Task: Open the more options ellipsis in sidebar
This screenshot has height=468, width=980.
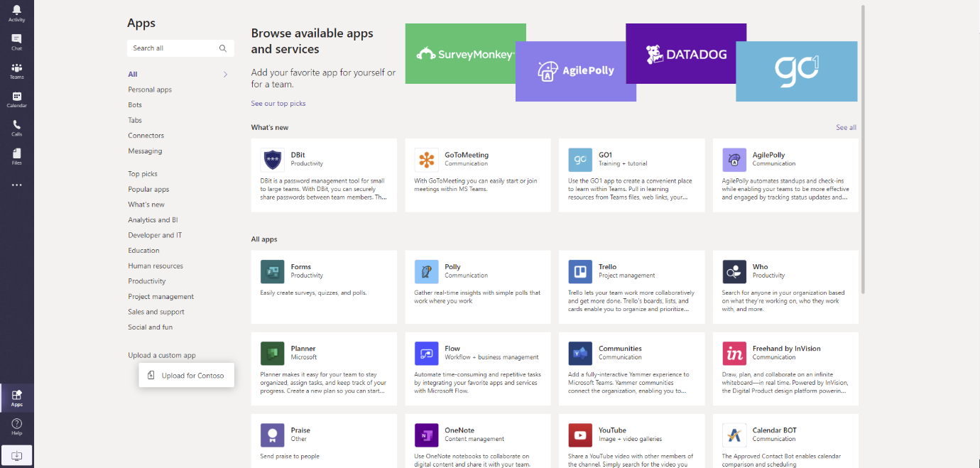Action: pyautogui.click(x=16, y=185)
